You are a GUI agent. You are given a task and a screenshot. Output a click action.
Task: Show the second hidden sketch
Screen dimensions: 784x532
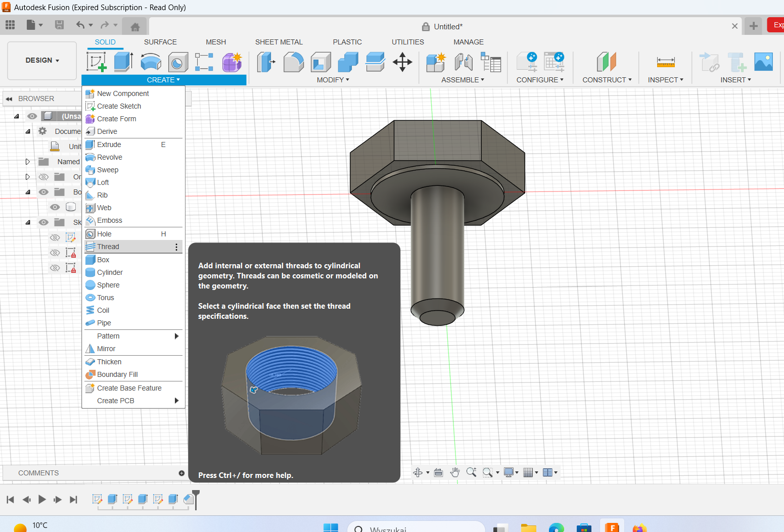coord(55,253)
